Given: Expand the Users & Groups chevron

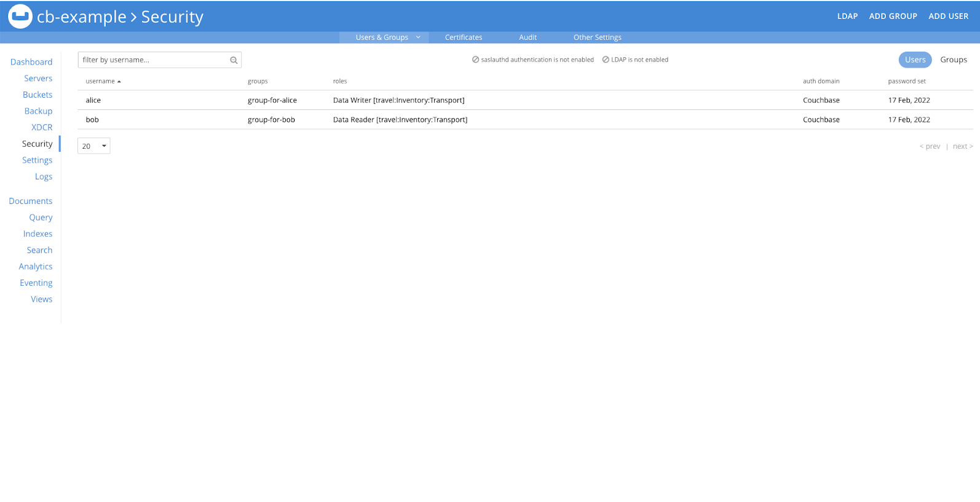Looking at the screenshot, I should tap(418, 37).
